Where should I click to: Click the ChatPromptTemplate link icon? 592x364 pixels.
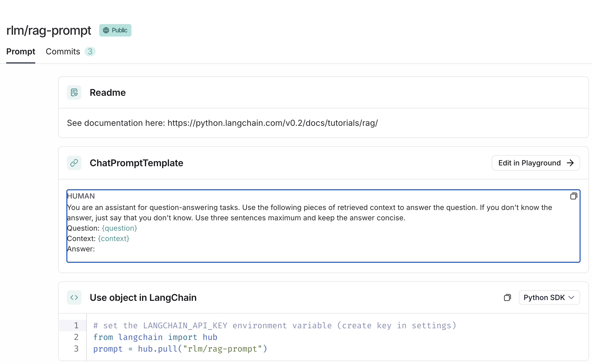point(74,163)
